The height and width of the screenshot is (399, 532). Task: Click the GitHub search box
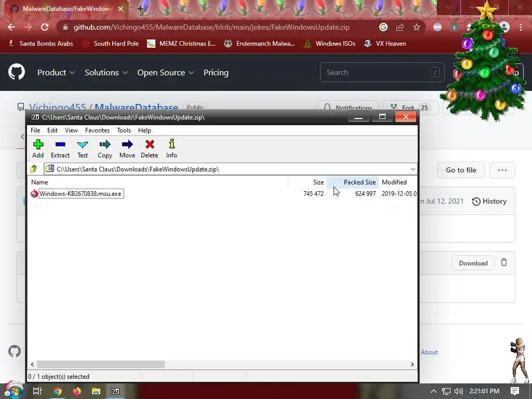[x=382, y=72]
